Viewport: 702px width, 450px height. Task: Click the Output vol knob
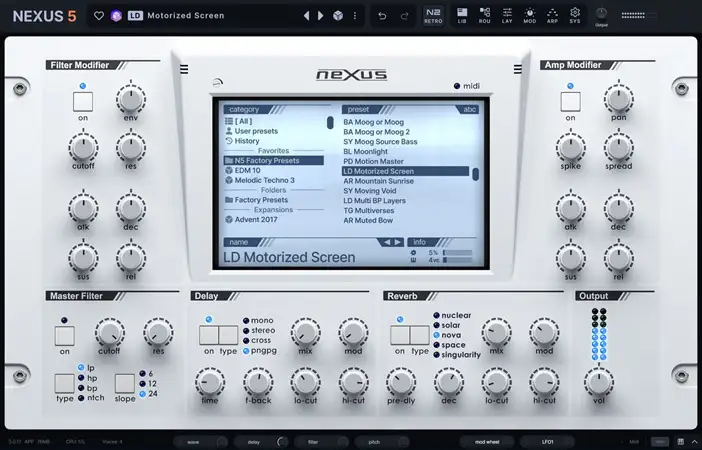(x=599, y=383)
